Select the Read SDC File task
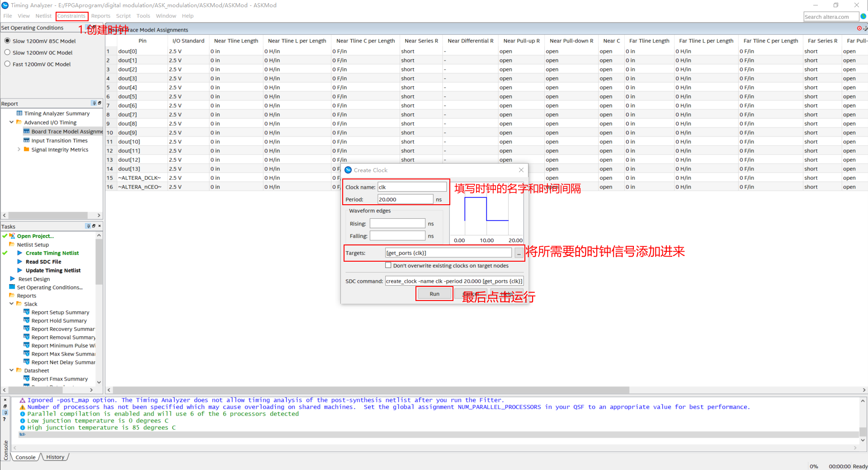868x470 pixels. (43, 262)
